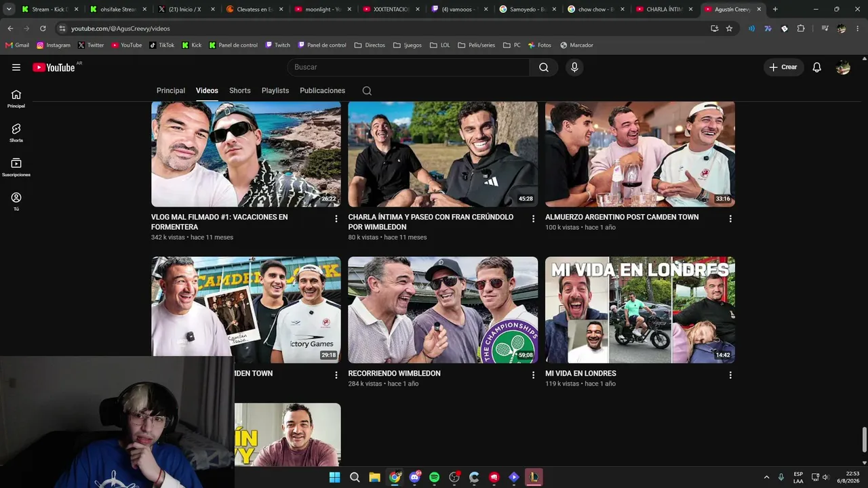
Task: Play the Formentera vacation video thumbnail
Action: coord(246,154)
